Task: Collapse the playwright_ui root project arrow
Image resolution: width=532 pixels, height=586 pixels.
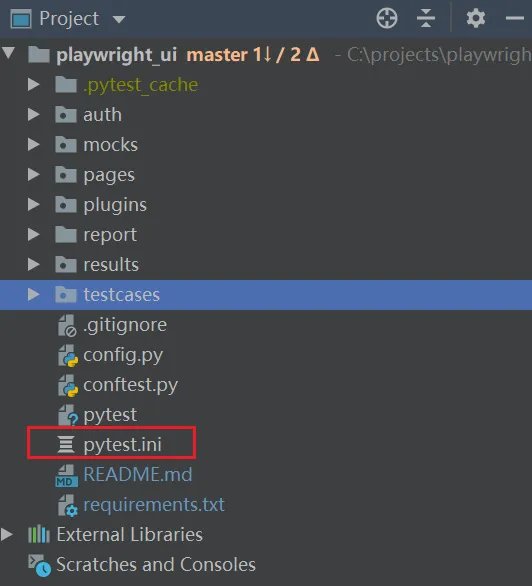Action: (8, 53)
